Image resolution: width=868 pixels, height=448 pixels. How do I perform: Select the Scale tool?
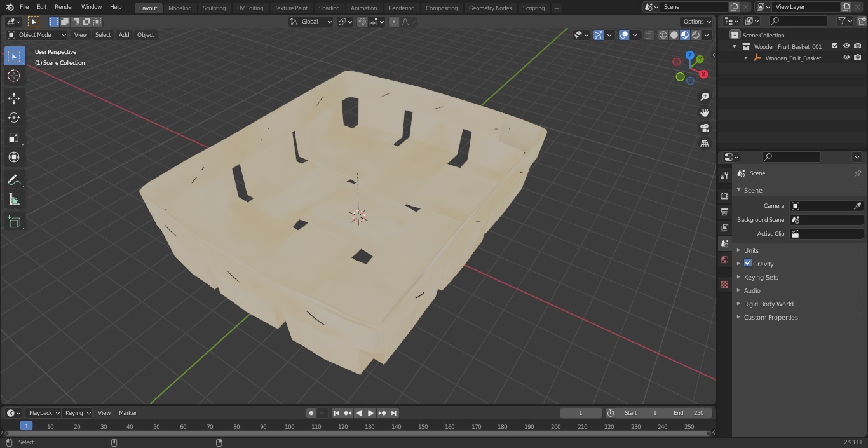pos(14,137)
